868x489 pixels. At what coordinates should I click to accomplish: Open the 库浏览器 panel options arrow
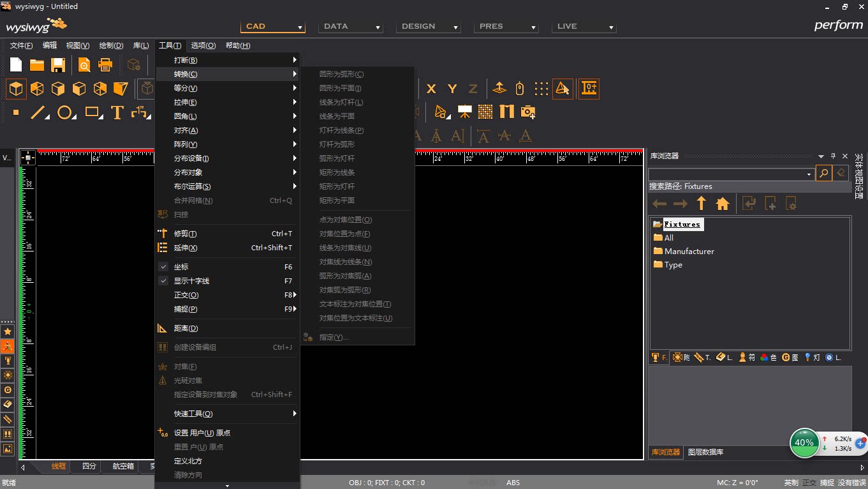click(x=821, y=156)
